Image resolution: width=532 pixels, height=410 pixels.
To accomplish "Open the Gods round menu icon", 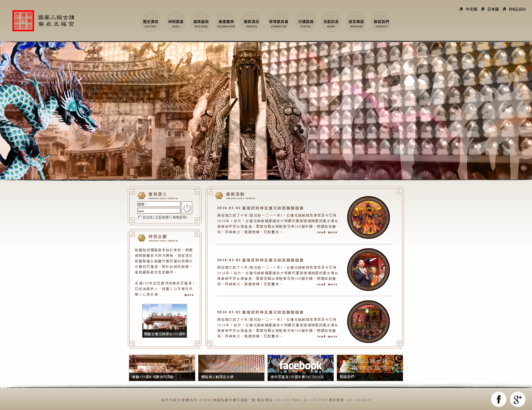I will tap(176, 21).
